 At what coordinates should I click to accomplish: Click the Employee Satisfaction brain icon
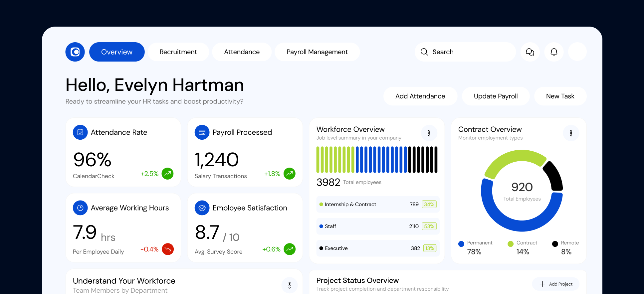click(202, 208)
